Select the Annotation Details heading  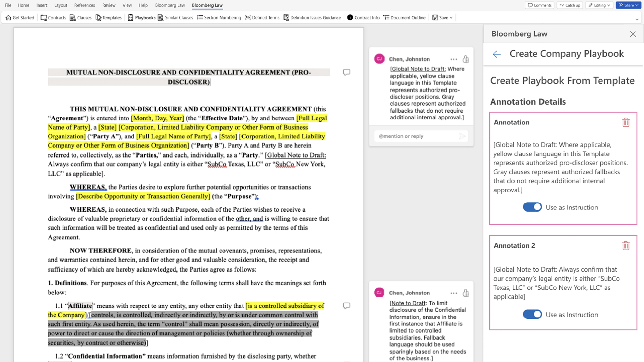pos(528,102)
